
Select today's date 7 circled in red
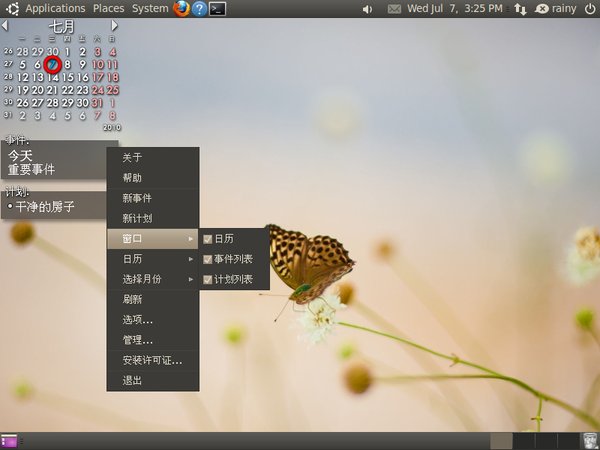(52, 65)
